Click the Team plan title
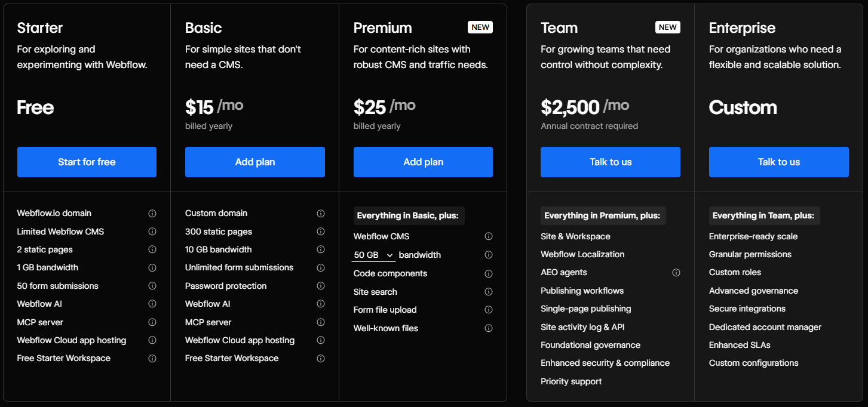Viewport: 868px width, 407px height. [559, 28]
